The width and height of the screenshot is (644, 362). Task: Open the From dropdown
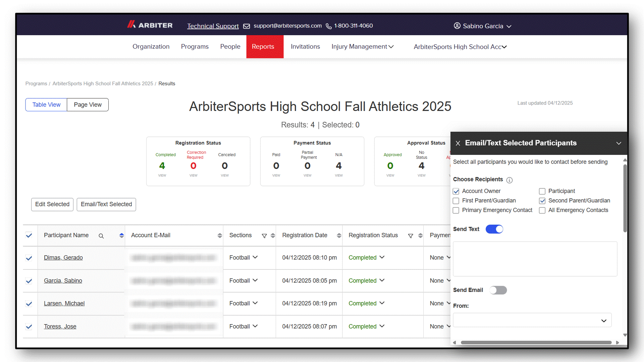(532, 320)
